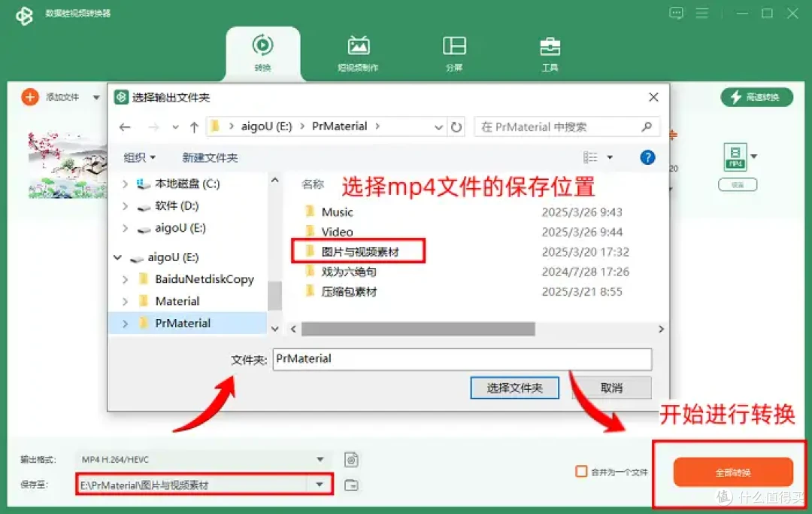Screen dimensions: 812x514
Task: Open the 保存至 path dropdown
Action: pos(320,485)
